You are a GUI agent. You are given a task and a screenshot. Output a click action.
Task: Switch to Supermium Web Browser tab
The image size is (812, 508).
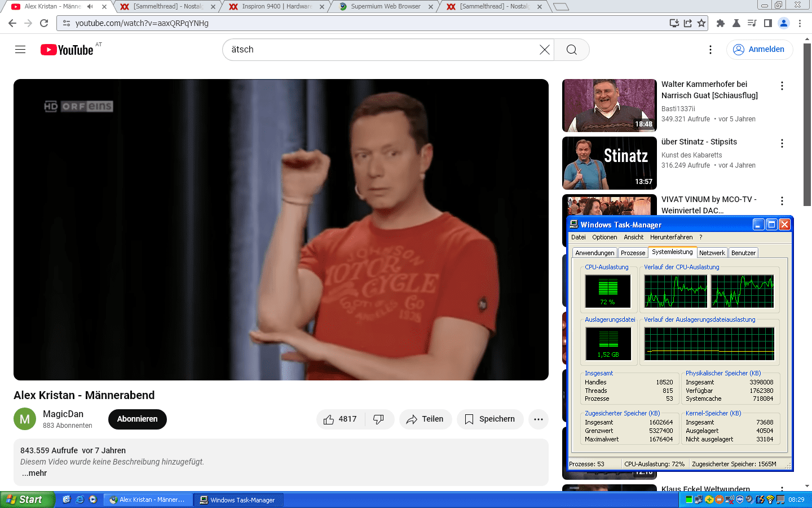click(x=386, y=7)
